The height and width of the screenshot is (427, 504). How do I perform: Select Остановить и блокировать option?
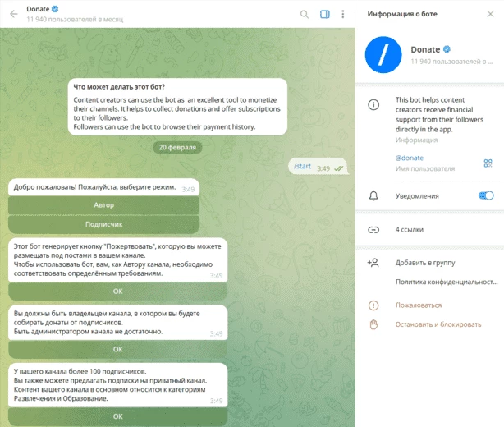pos(438,324)
